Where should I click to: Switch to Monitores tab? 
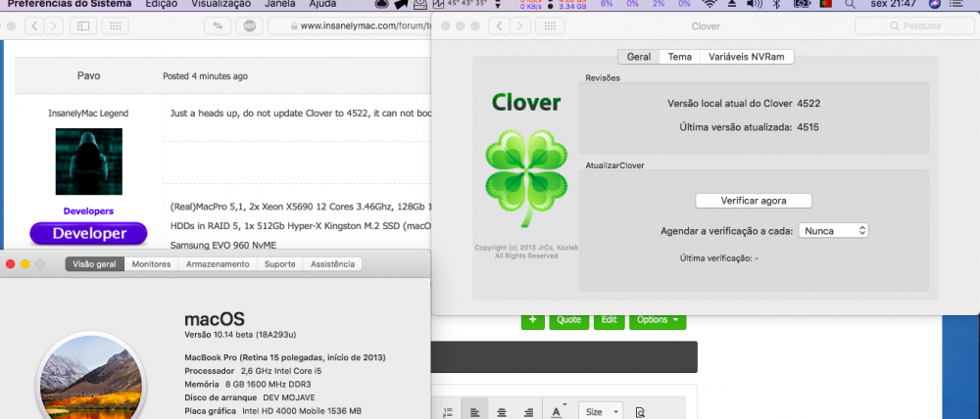point(151,264)
